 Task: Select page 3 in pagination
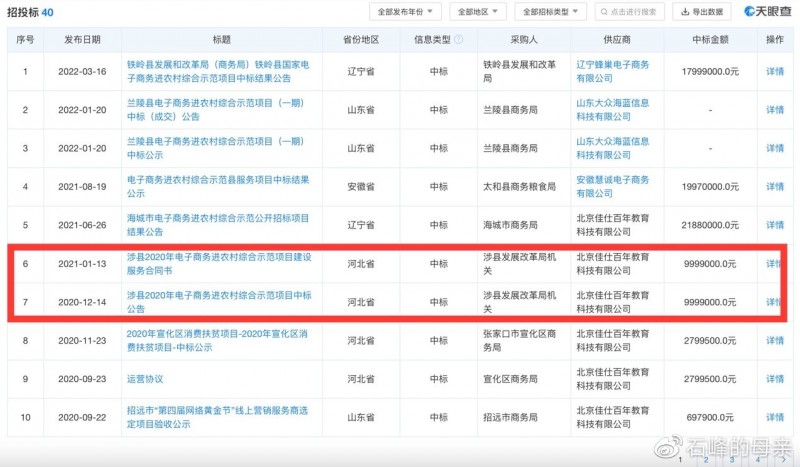point(730,460)
